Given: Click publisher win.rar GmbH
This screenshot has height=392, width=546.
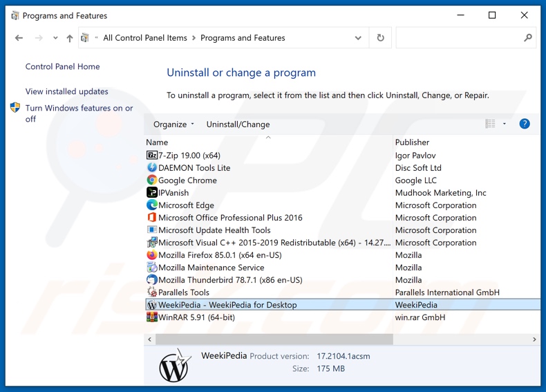Looking at the screenshot, I should (x=420, y=317).
